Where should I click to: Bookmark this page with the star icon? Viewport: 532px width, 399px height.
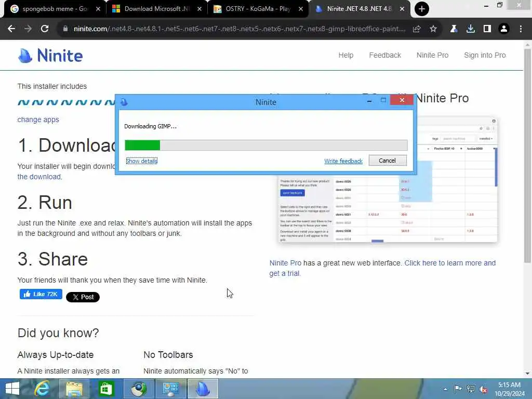433,29
